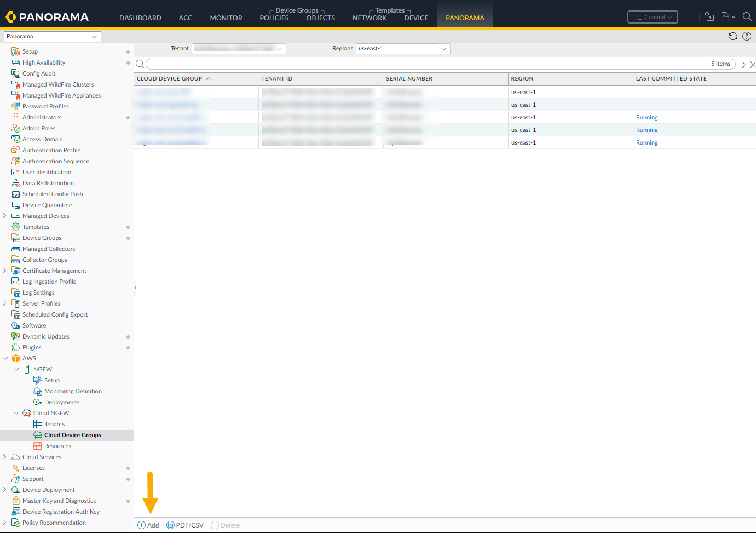The width and height of the screenshot is (756, 533).
Task: Click into the table filter search field
Action: 427,64
